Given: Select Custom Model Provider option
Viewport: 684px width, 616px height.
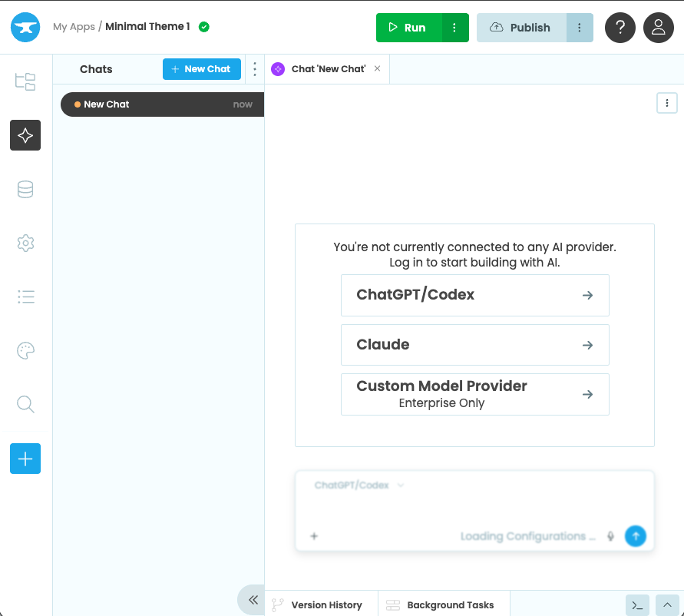Looking at the screenshot, I should coord(474,394).
